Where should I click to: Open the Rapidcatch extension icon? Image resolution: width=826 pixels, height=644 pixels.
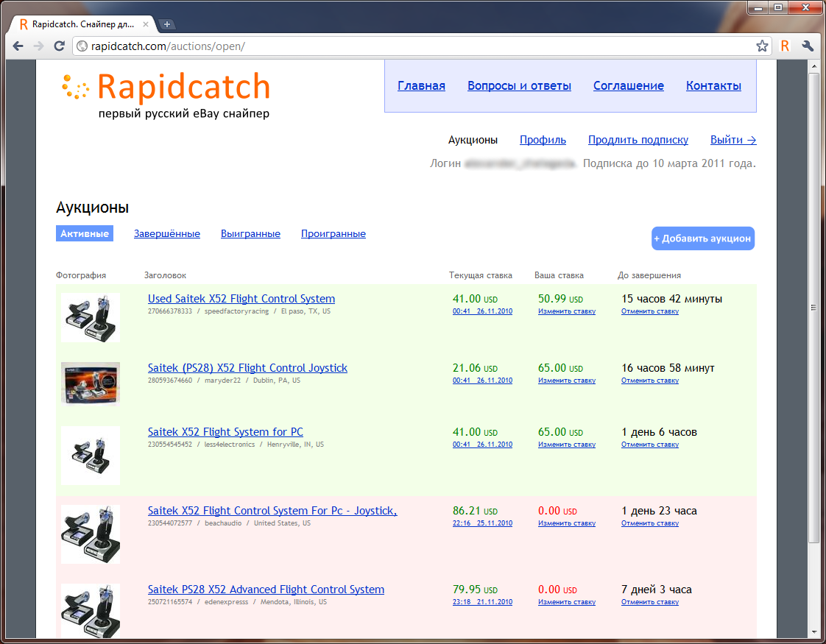coord(785,46)
